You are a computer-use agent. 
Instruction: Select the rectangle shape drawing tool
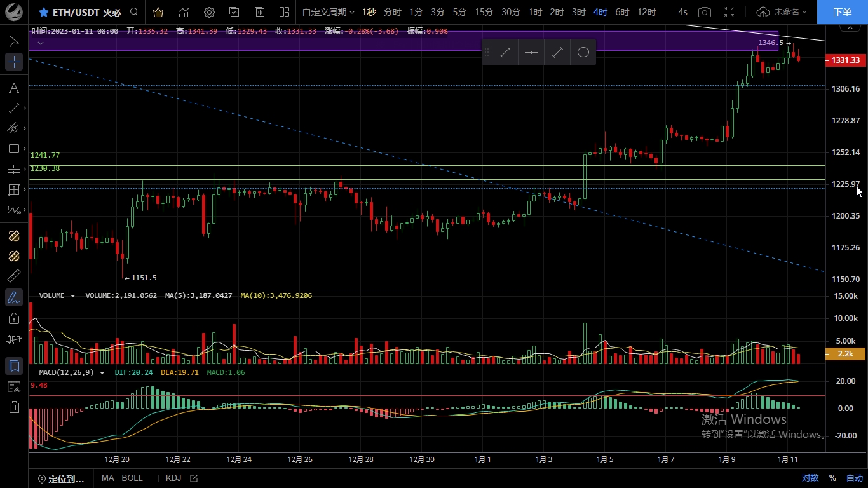[13, 149]
